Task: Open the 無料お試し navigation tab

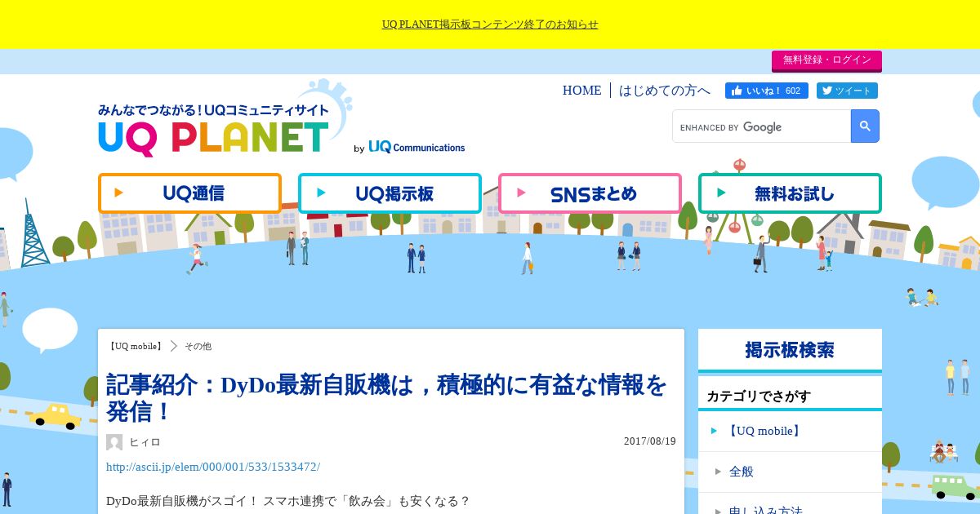Action: click(x=790, y=193)
